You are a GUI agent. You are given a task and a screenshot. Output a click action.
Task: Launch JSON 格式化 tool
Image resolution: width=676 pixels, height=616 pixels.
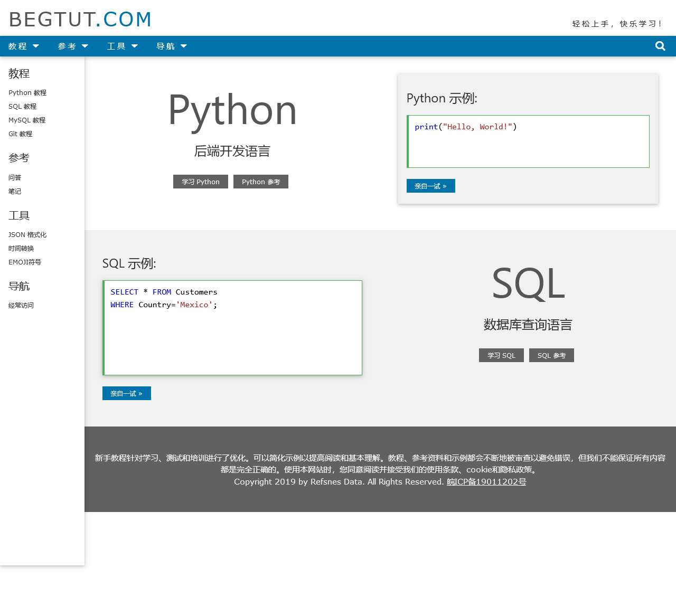pyautogui.click(x=27, y=235)
